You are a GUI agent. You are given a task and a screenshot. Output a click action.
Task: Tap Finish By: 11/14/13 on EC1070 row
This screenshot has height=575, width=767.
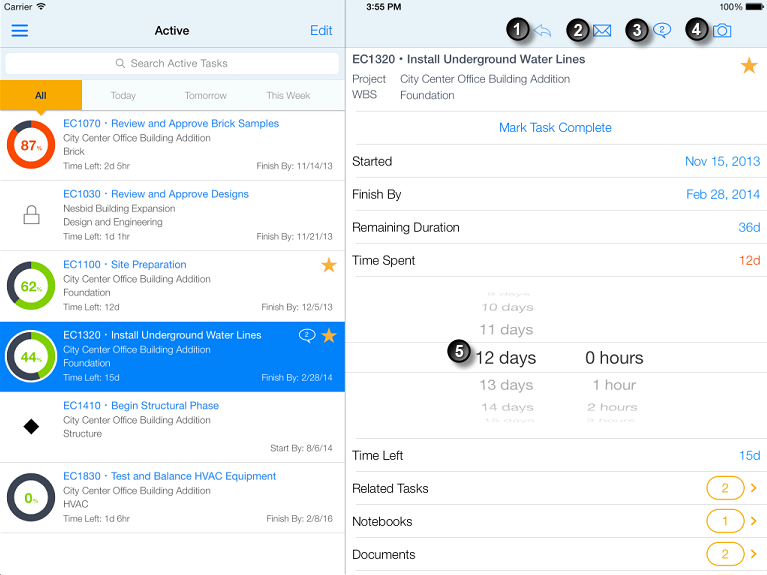[x=294, y=166]
